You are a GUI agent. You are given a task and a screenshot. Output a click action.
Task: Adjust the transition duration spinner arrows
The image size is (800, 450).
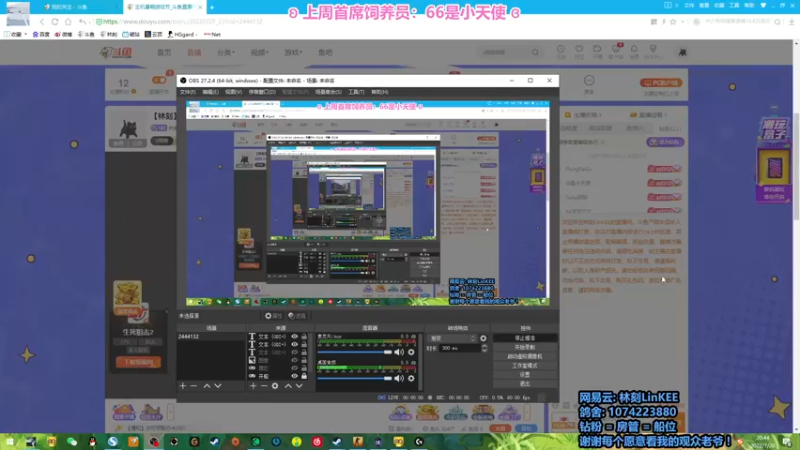point(484,348)
